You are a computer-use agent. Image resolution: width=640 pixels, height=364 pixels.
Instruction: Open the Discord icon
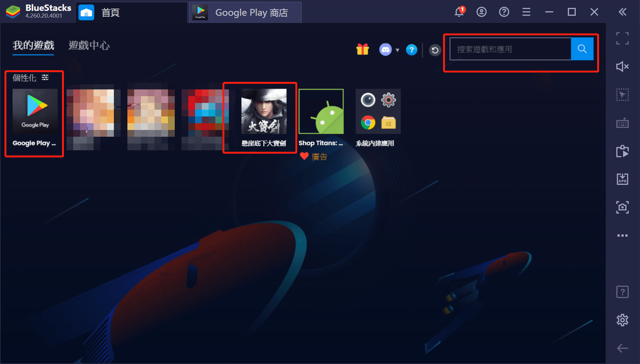coord(385,50)
